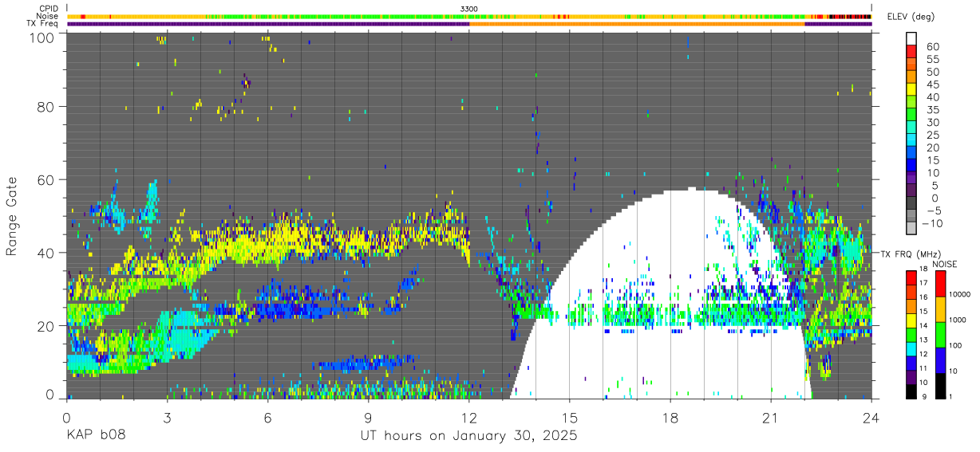Click the light gray bottom elevation color segment
980x452 pixels.
(x=911, y=230)
